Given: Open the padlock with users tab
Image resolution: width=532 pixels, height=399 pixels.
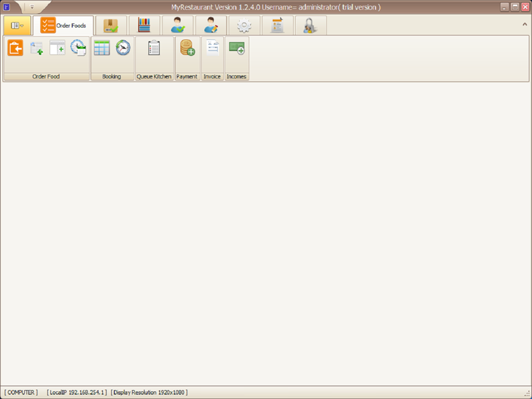Looking at the screenshot, I should point(311,25).
